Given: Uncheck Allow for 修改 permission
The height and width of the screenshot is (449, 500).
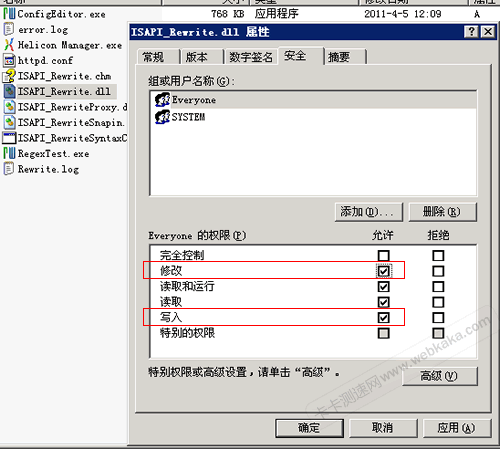Looking at the screenshot, I should (x=384, y=271).
